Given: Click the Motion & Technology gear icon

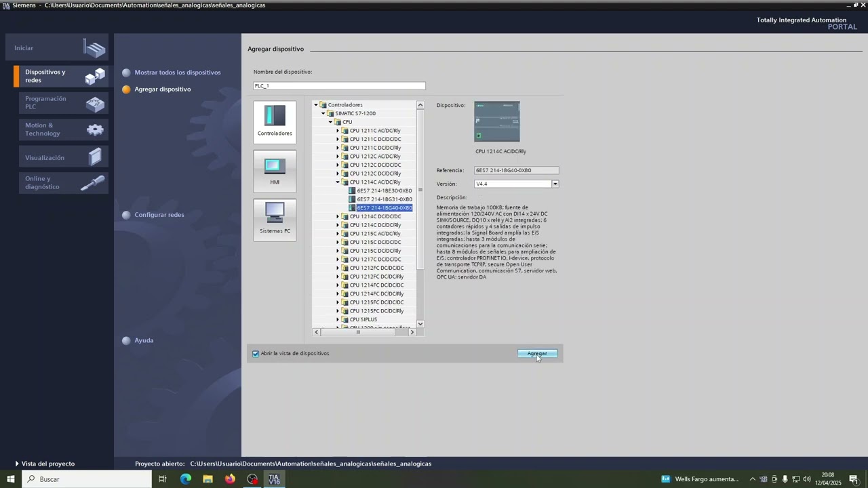Looking at the screenshot, I should point(95,129).
